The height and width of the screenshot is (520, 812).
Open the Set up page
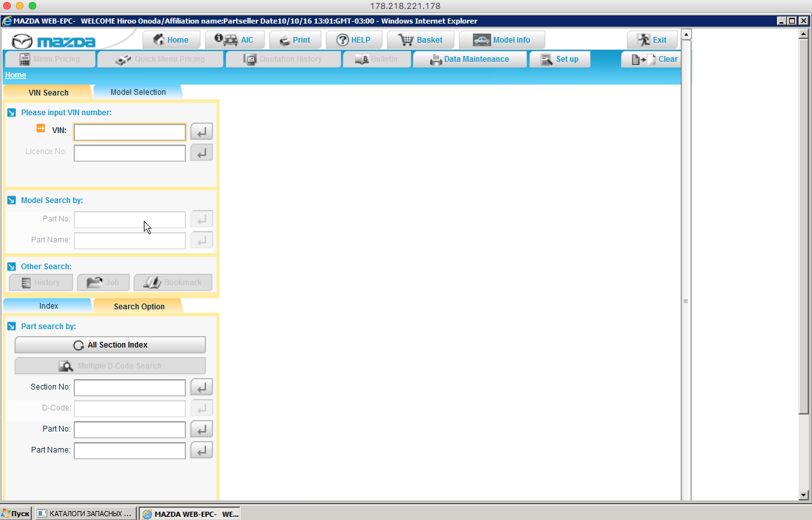point(559,59)
